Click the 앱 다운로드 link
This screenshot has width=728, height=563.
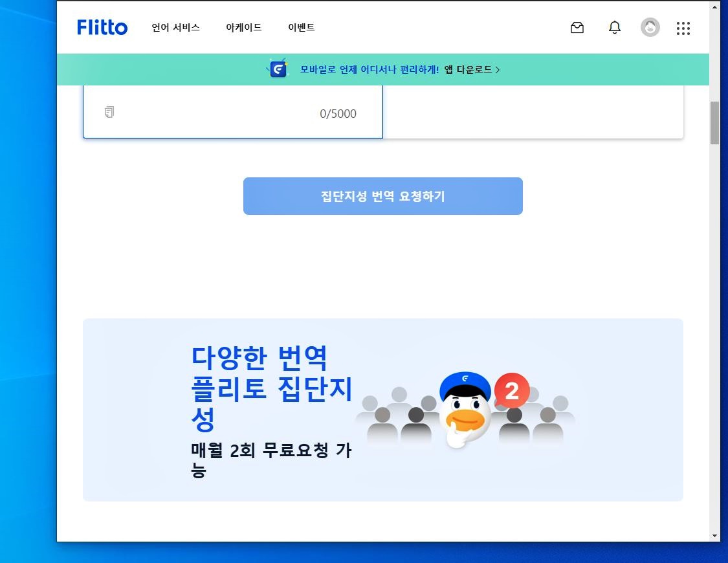point(469,70)
